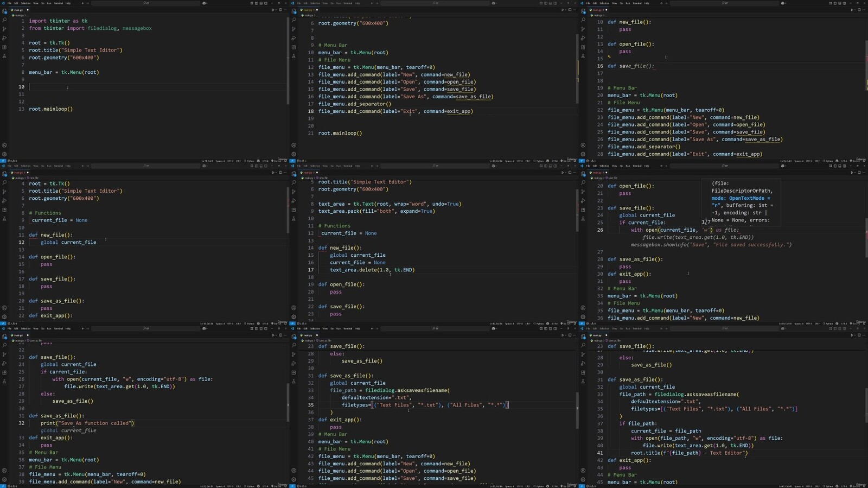
Task: Open Search view in top-left editor sidebar
Action: [4, 20]
